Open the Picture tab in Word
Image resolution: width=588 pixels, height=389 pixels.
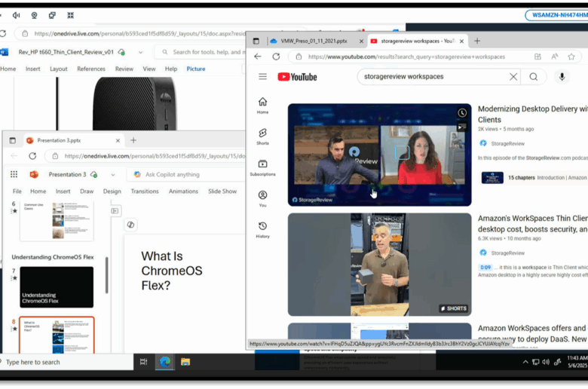tap(196, 69)
